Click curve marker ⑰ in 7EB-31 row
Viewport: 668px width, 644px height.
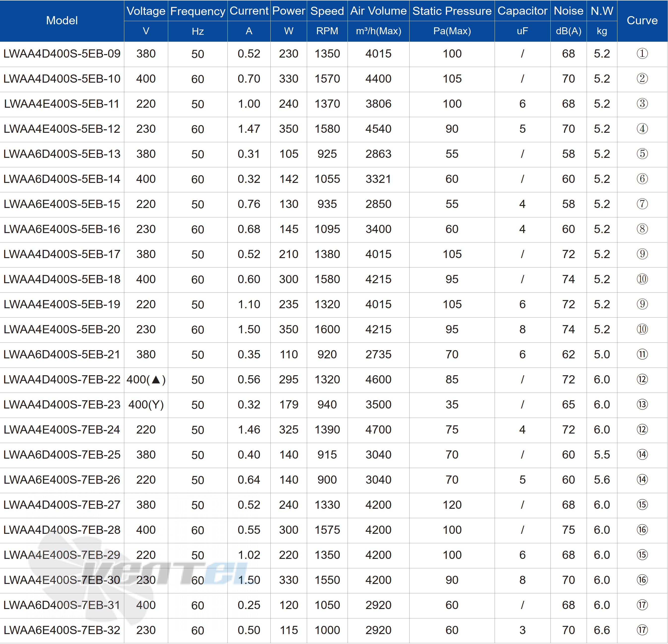click(x=642, y=605)
